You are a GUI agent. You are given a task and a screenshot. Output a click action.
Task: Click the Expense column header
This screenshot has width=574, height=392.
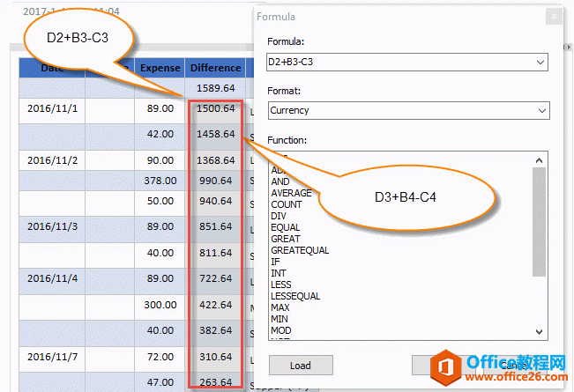160,68
